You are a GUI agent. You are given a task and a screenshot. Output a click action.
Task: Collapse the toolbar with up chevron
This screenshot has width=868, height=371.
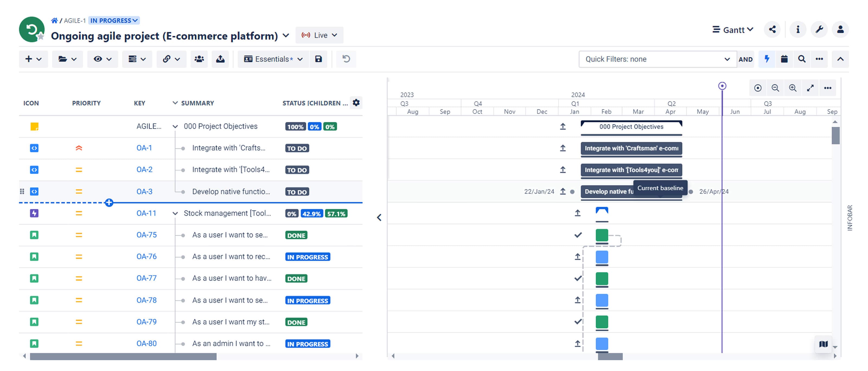pos(840,59)
